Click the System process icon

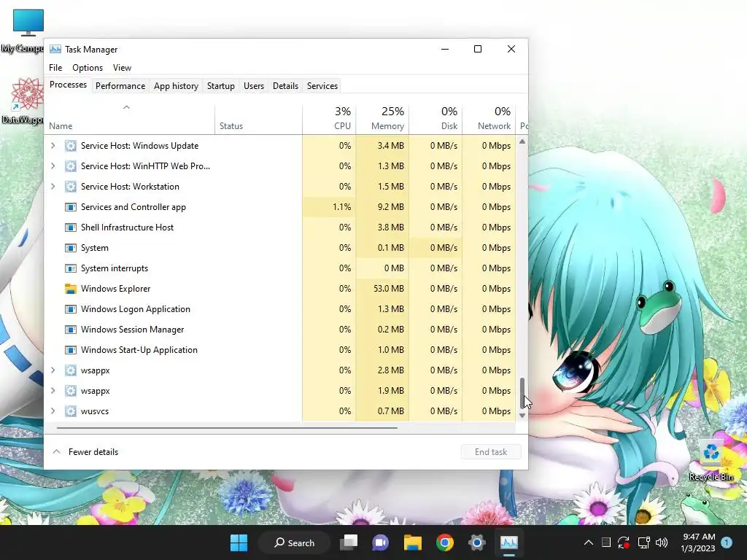(71, 248)
